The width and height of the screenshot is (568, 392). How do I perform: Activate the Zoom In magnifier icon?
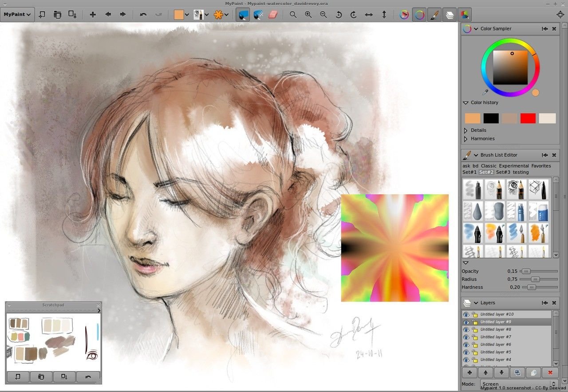[x=308, y=15]
